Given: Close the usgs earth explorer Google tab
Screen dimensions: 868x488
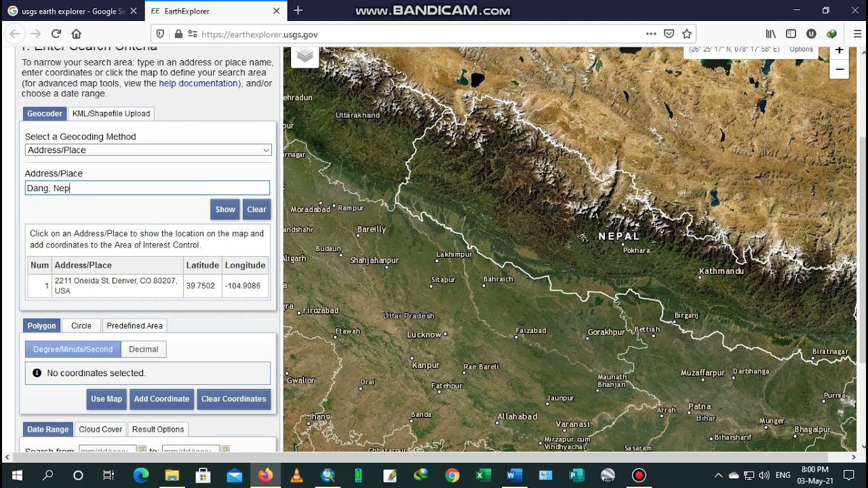Looking at the screenshot, I should (x=133, y=11).
